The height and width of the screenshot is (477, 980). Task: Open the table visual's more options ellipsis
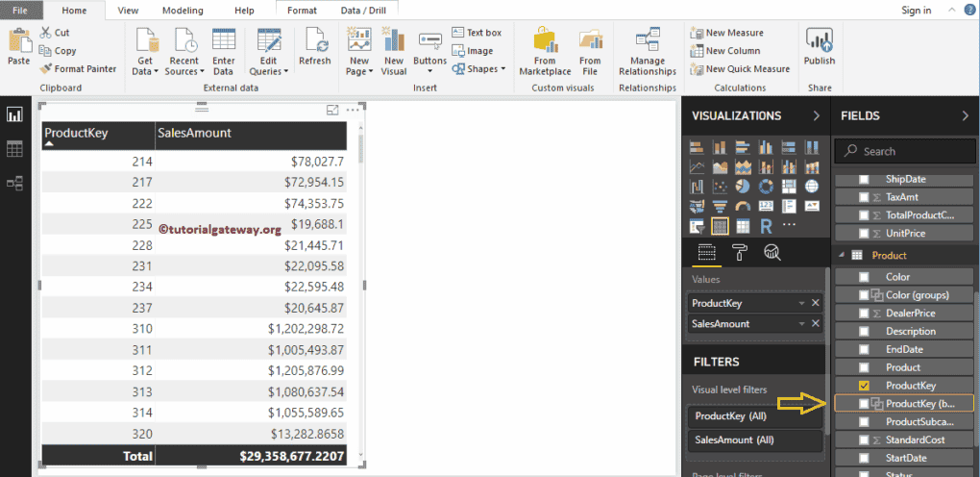[354, 111]
